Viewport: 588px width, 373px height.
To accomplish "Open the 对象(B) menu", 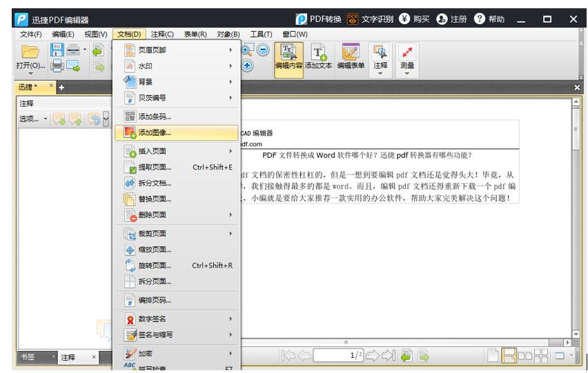I will point(228,34).
